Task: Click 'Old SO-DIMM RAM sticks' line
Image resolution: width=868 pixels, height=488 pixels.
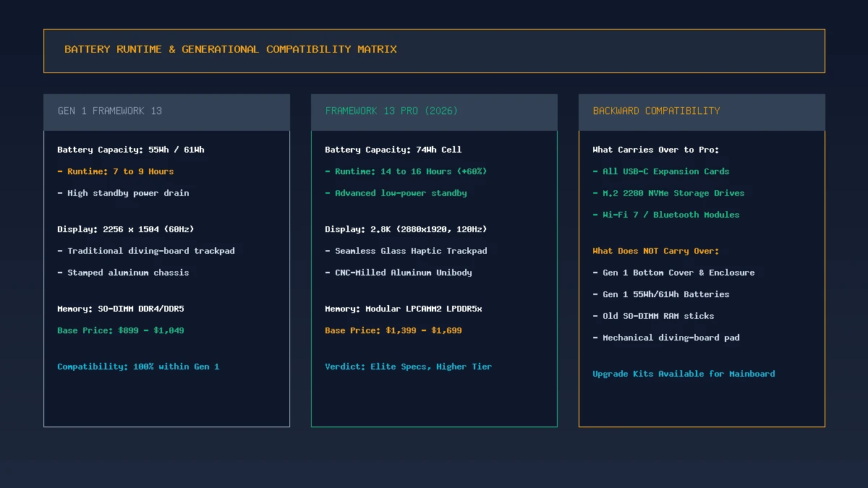Action: tap(653, 316)
